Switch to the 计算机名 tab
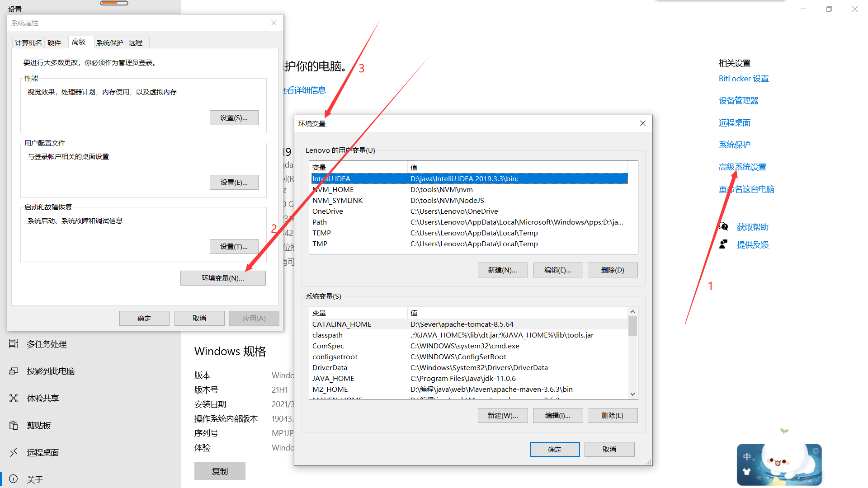This screenshot has height=488, width=868. click(x=28, y=42)
